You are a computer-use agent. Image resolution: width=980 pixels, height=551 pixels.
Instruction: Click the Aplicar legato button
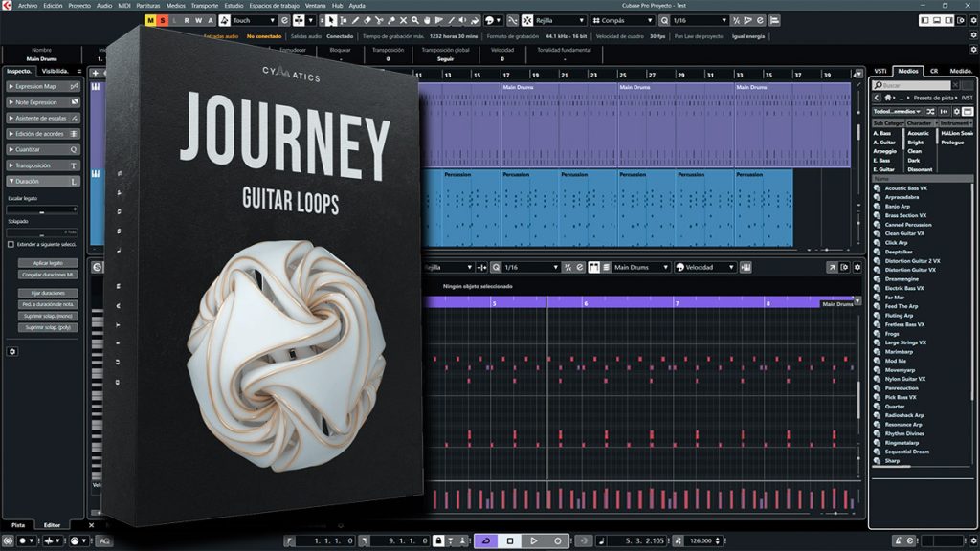48,262
